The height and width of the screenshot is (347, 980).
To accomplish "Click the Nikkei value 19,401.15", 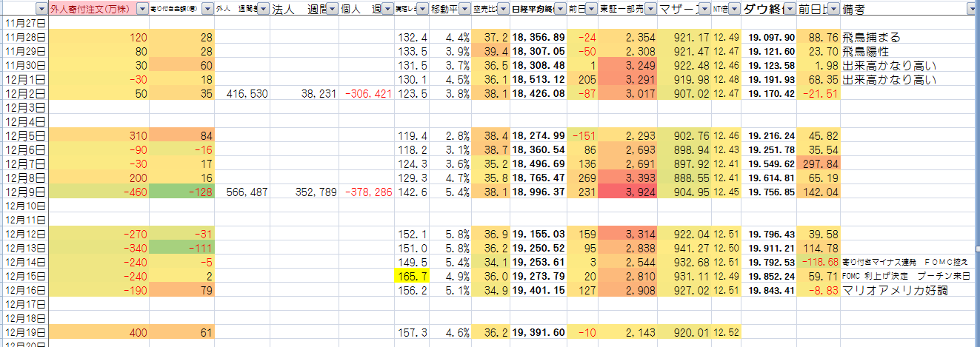I will (538, 291).
